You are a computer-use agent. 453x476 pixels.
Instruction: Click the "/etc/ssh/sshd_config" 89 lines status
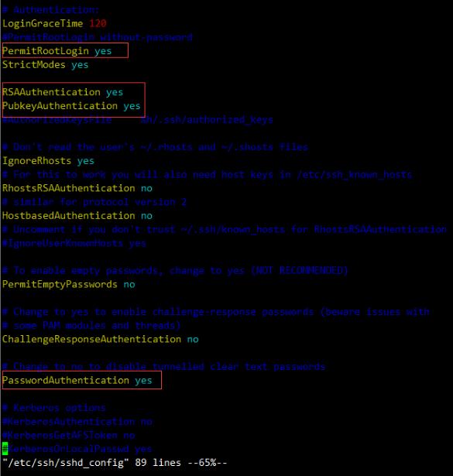pos(115,463)
